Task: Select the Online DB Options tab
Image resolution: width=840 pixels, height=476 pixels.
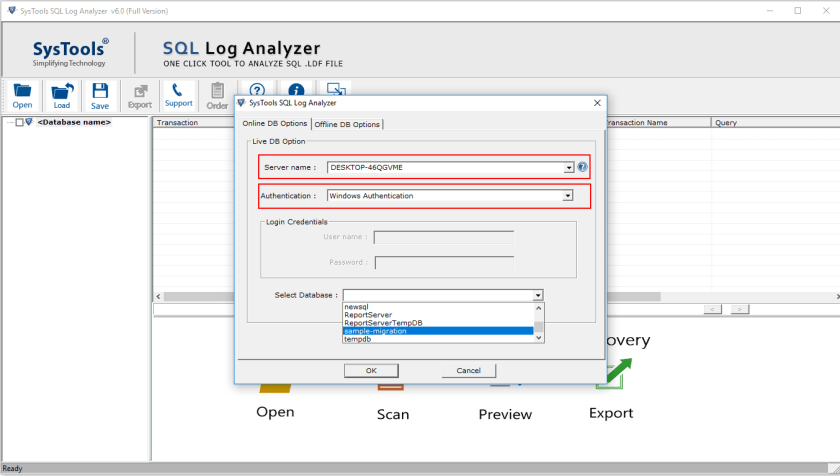Action: tap(275, 124)
